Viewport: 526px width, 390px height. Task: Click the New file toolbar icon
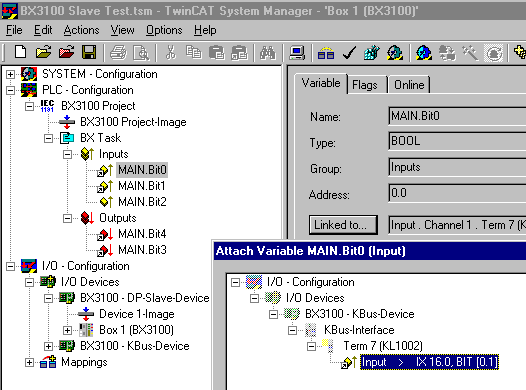(20, 52)
